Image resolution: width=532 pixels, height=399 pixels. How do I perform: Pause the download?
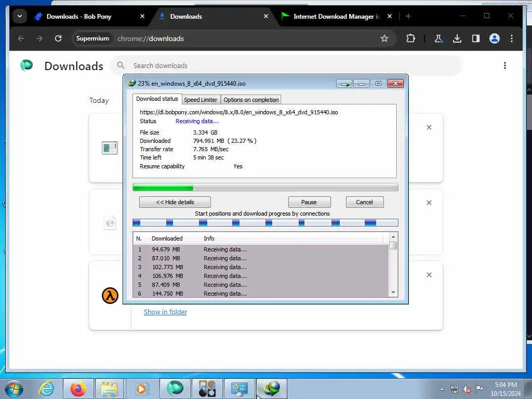309,202
